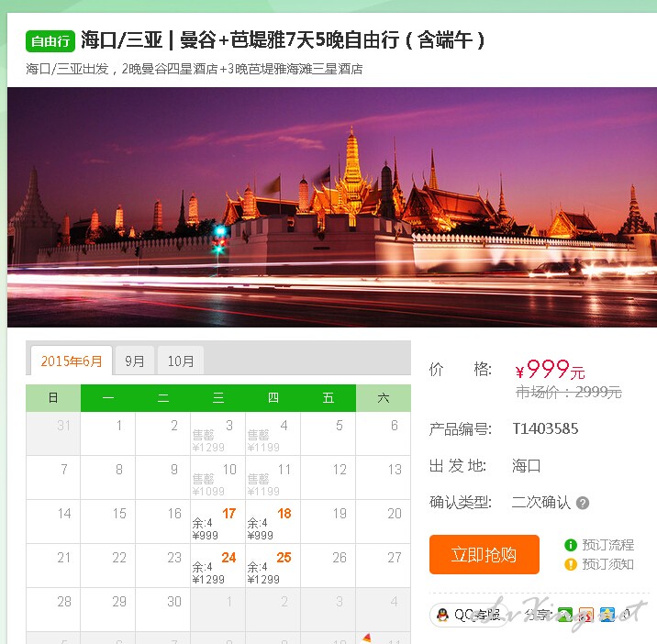Click the Grand Palace banner photo
This screenshot has width=657, height=644.
pos(332,207)
